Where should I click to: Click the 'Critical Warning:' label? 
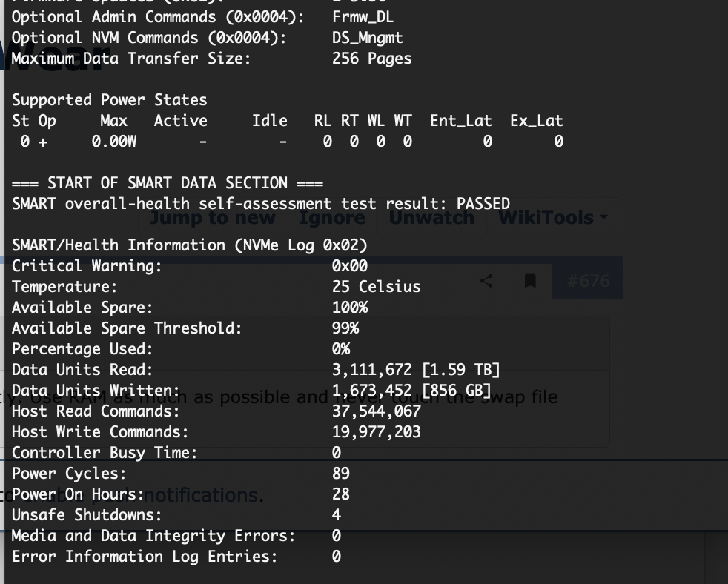[87, 266]
